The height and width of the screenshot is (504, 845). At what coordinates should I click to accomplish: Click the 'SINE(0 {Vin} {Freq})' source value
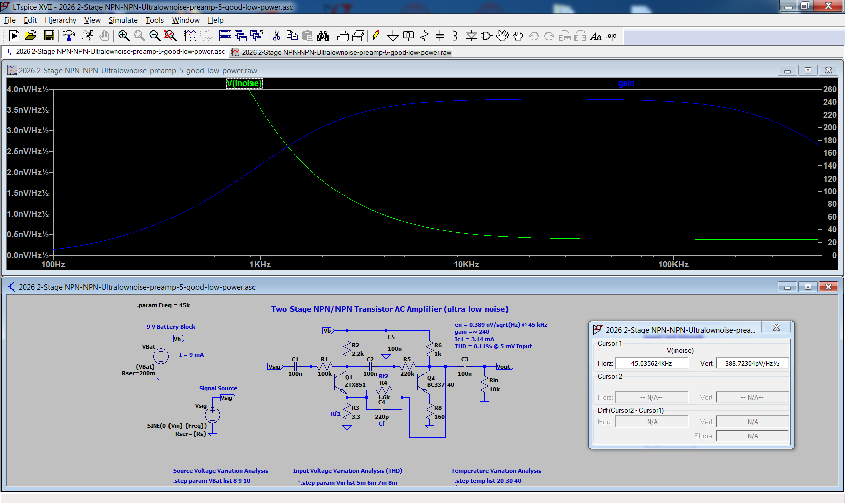(177, 426)
